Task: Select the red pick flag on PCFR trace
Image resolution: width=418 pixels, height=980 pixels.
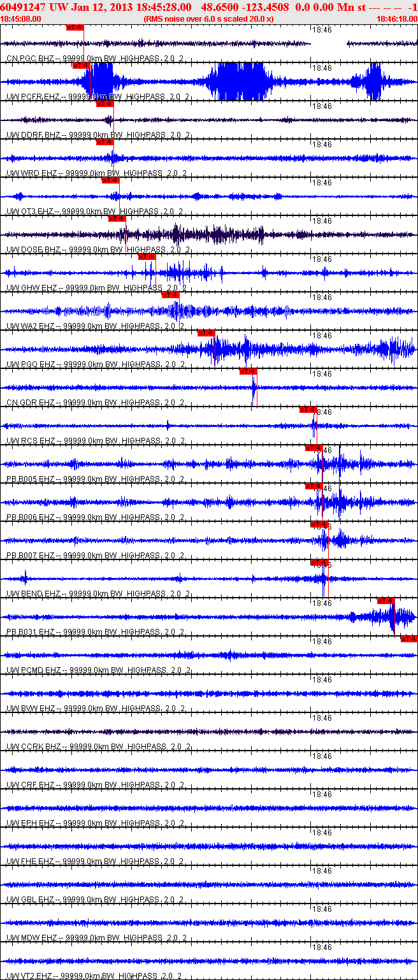Action: click(81, 66)
